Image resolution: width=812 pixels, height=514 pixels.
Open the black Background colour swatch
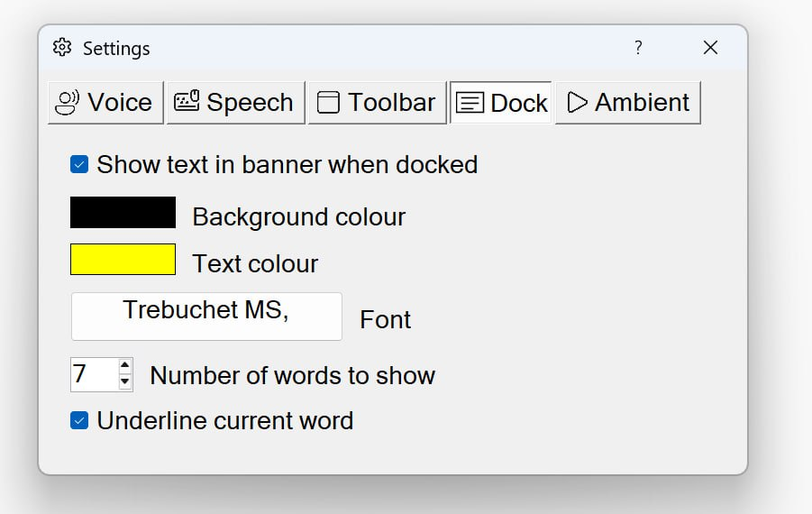click(x=123, y=213)
